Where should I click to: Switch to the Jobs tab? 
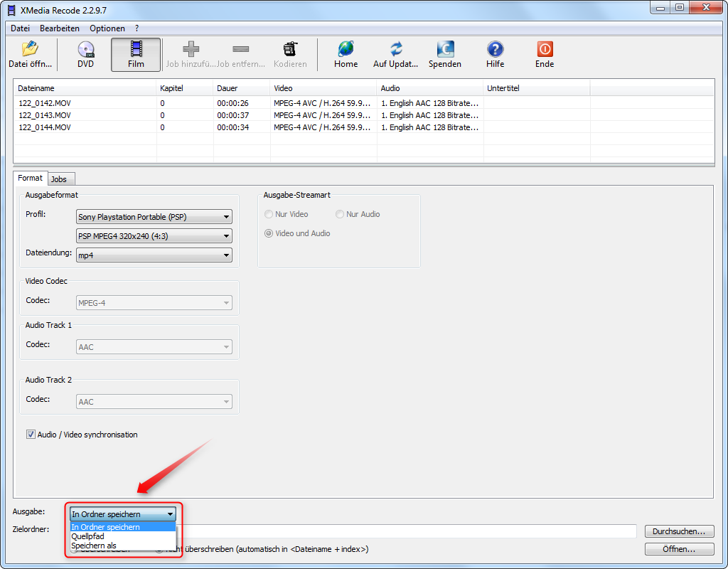point(61,179)
